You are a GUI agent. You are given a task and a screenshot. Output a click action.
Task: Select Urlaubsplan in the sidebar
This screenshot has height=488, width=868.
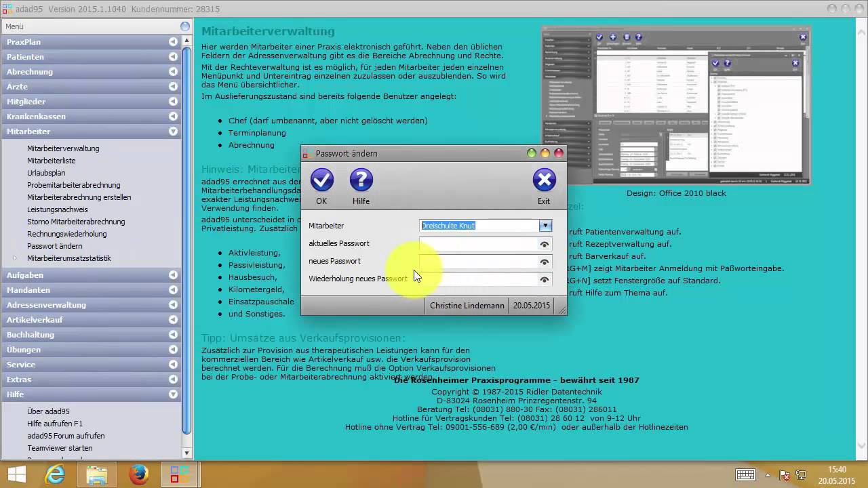tap(46, 173)
